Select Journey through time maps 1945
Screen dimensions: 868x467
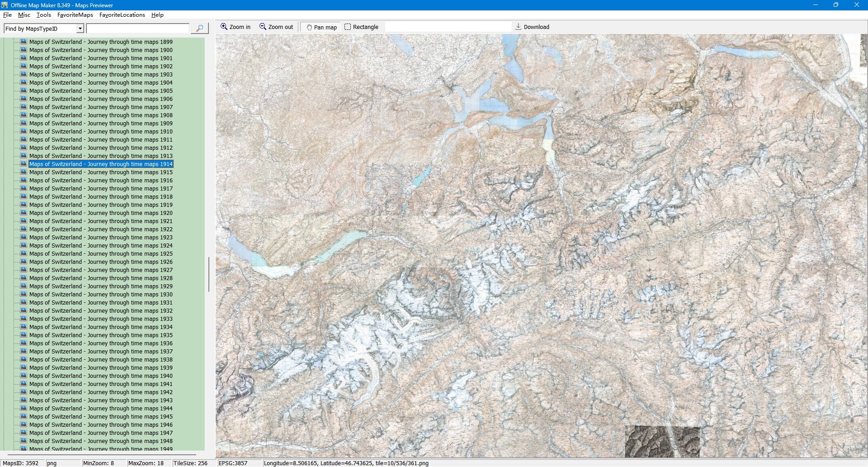[101, 417]
